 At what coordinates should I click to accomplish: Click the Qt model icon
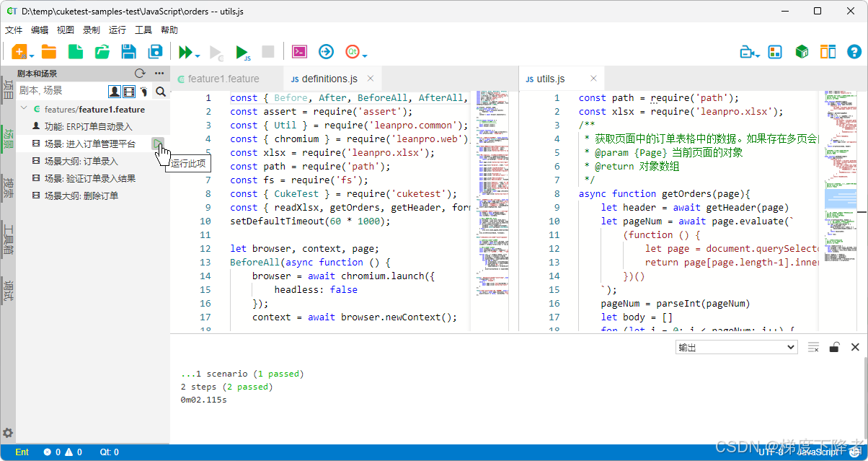(353, 52)
